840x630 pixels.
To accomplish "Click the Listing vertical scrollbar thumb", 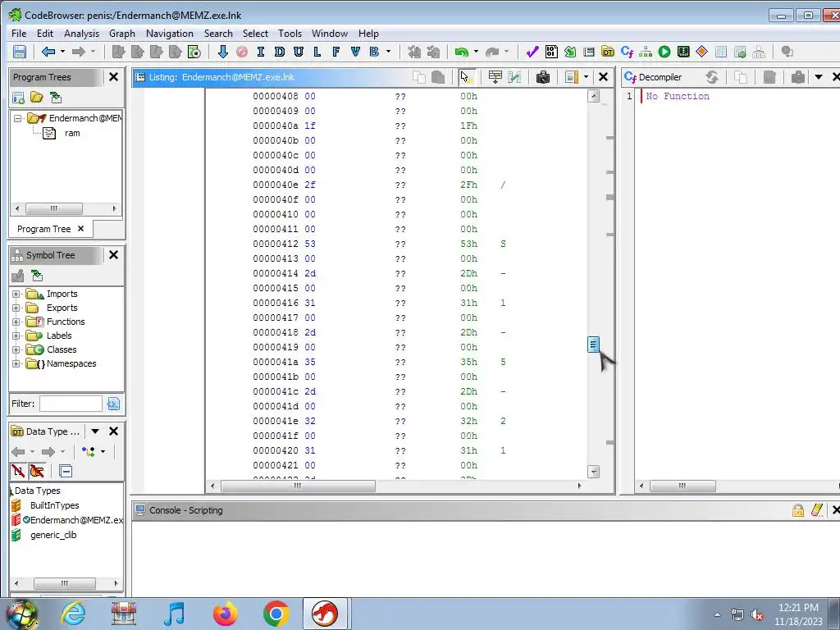I will 593,345.
